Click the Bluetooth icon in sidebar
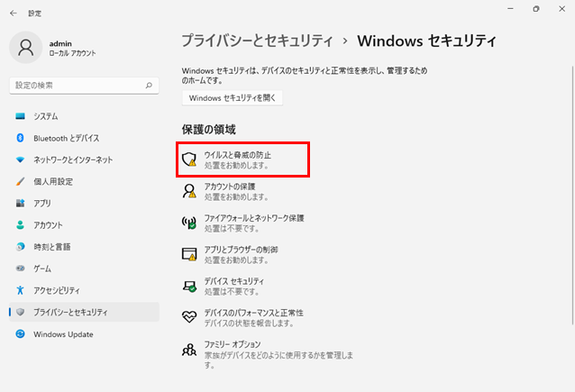The image size is (575, 392). click(20, 138)
